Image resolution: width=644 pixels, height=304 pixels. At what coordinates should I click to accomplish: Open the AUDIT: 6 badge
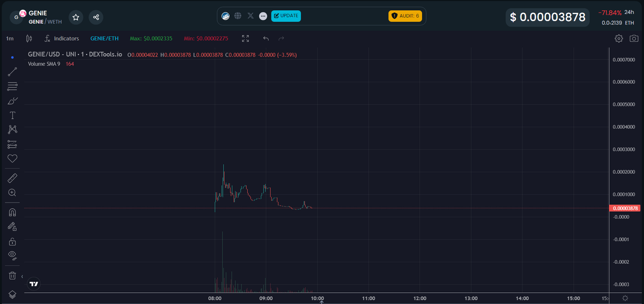[405, 16]
